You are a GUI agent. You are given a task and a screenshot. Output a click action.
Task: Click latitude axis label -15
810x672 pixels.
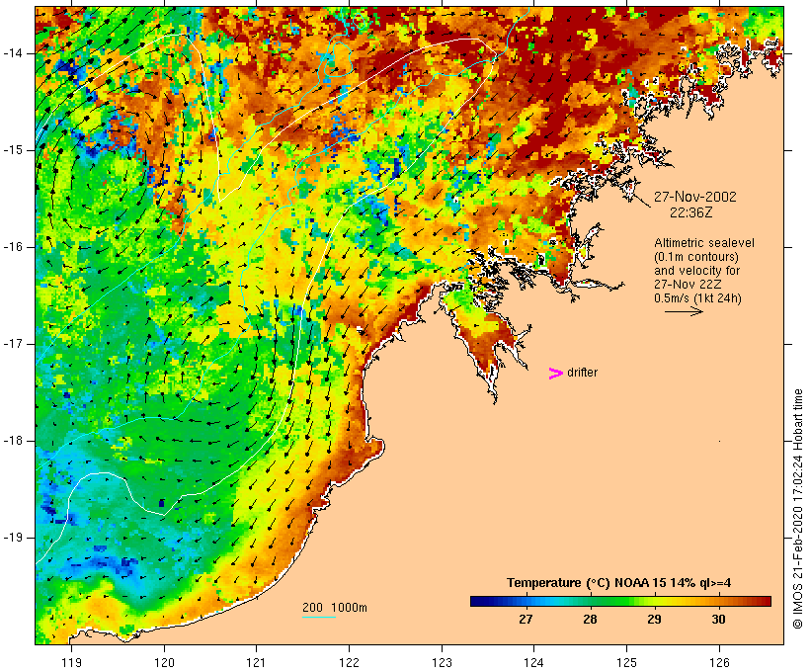pos(13,150)
